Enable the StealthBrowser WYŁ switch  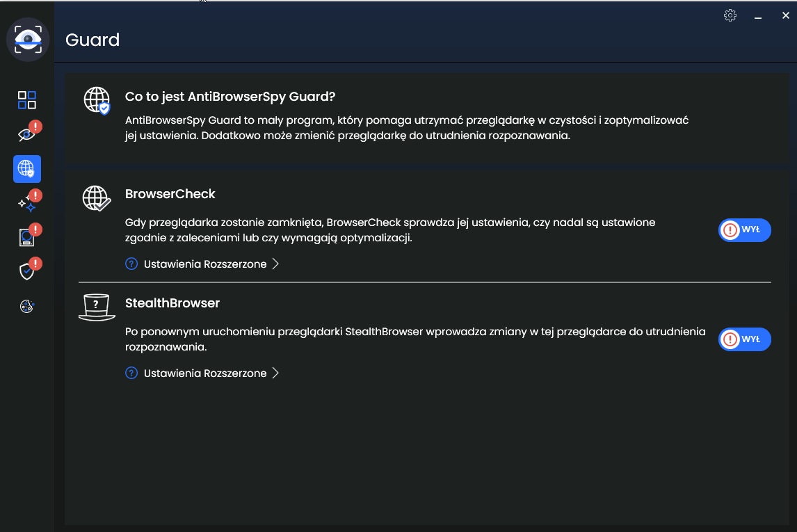(x=745, y=339)
